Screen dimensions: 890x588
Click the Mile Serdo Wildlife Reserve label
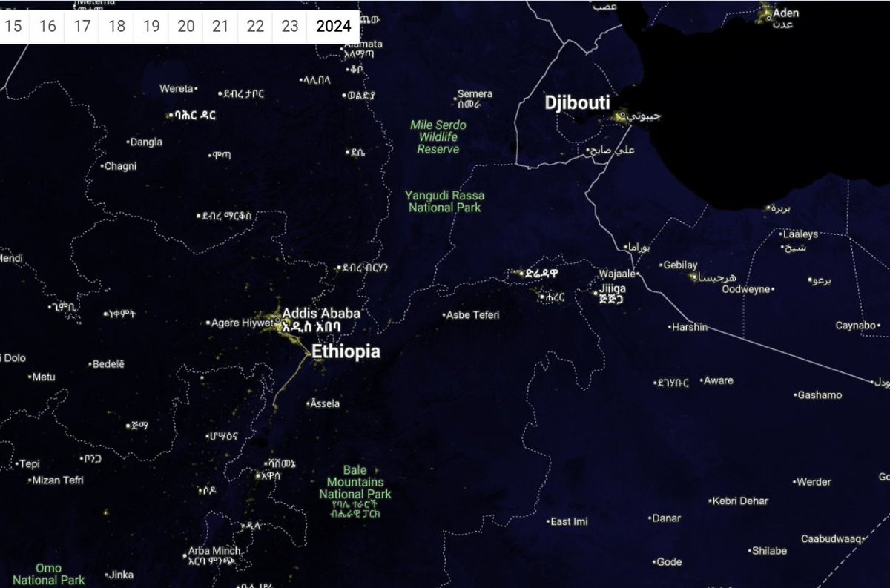(438, 136)
